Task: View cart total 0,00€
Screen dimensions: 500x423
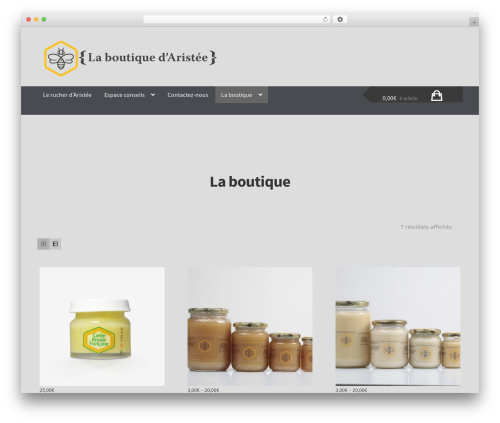Action: tap(389, 98)
